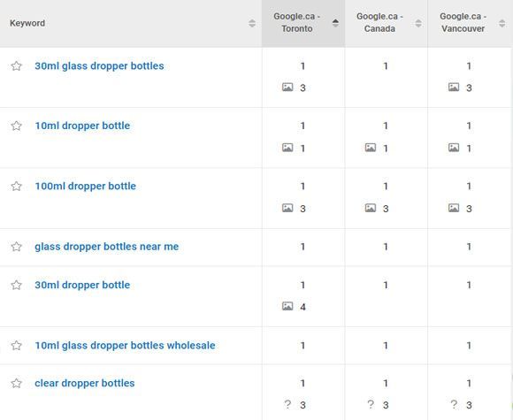Toggle favorite star for 'clear dropper bottles'
The height and width of the screenshot is (420, 513).
click(16, 383)
